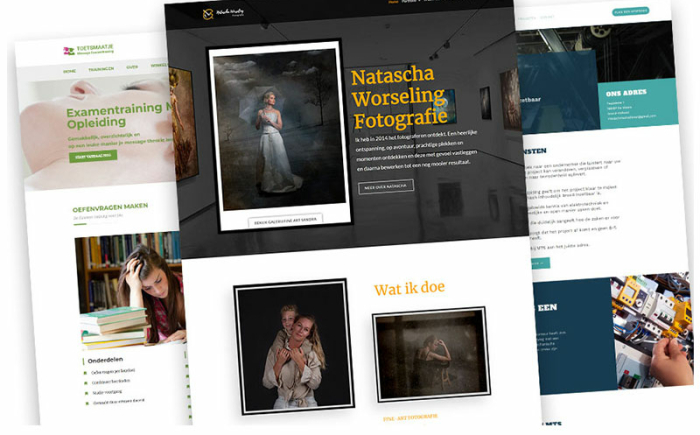Click the 'Meer over Natascha' button
Viewport: 700px width, 435px height.
(386, 187)
